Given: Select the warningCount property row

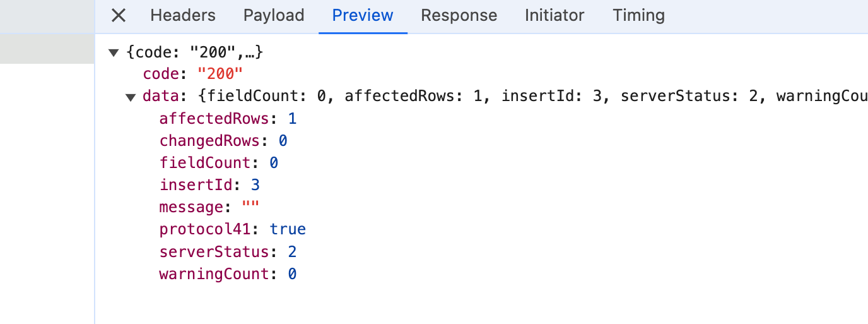Looking at the screenshot, I should pos(227,274).
